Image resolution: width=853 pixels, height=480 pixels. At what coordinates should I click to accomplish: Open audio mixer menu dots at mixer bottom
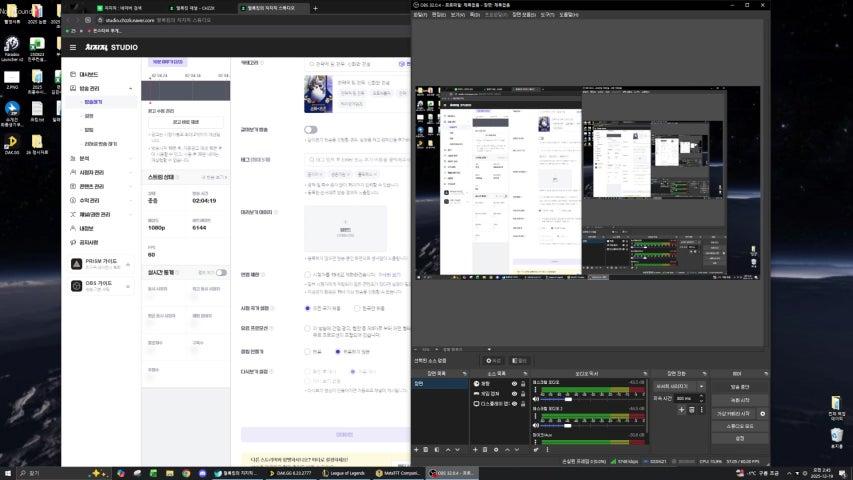point(547,450)
